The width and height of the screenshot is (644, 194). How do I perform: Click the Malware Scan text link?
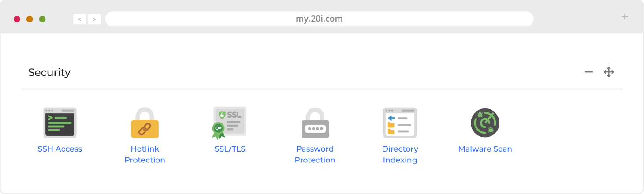pyautogui.click(x=485, y=149)
